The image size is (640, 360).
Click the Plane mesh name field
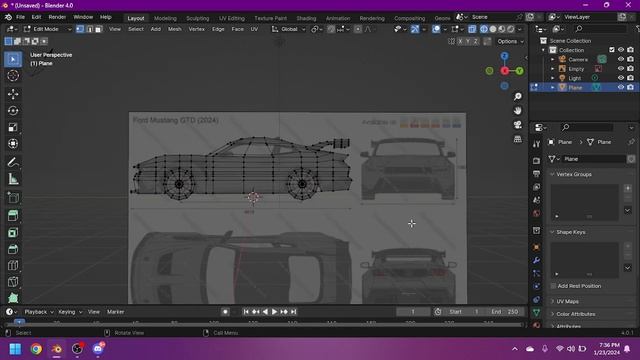click(x=593, y=159)
